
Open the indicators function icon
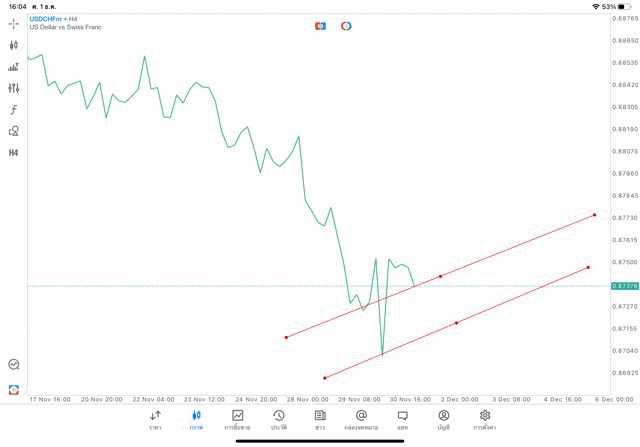coord(14,110)
